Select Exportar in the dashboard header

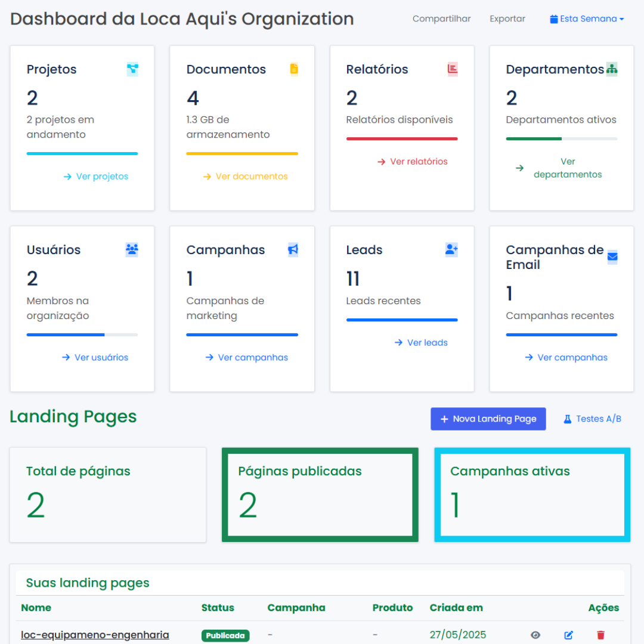507,19
